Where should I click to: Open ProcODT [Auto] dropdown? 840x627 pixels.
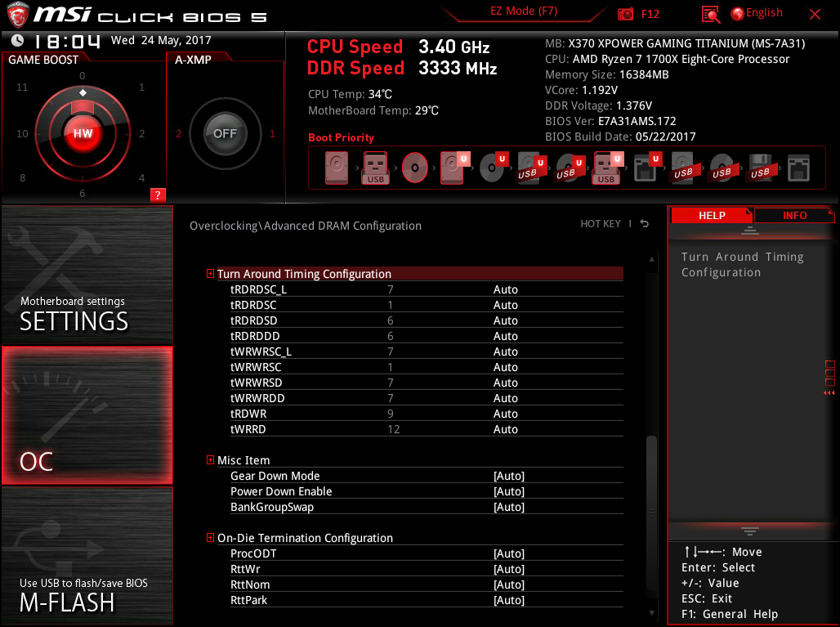click(x=509, y=553)
